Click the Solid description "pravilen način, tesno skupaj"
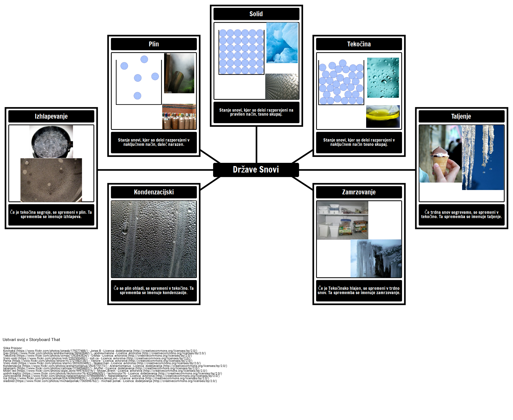 point(256,112)
